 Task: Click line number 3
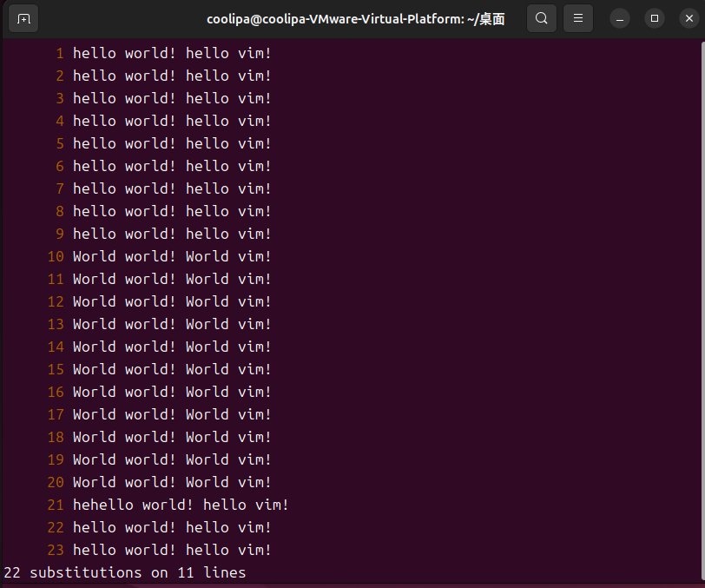click(60, 98)
